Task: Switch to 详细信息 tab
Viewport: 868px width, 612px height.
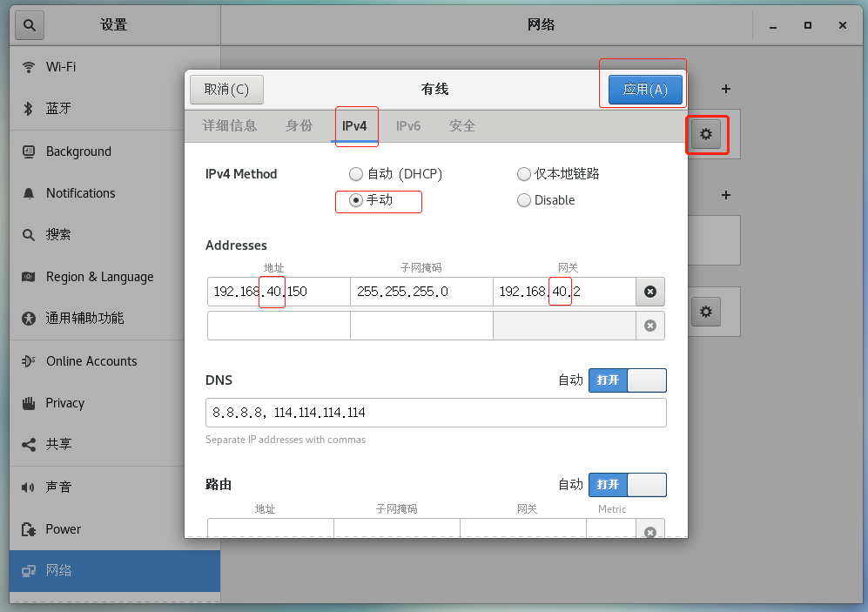Action: 230,126
